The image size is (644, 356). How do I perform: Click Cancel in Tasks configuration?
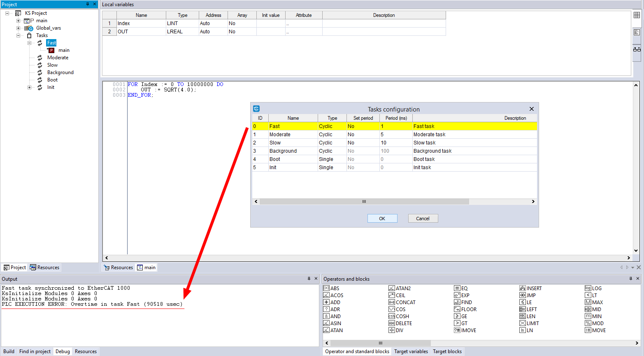(423, 219)
